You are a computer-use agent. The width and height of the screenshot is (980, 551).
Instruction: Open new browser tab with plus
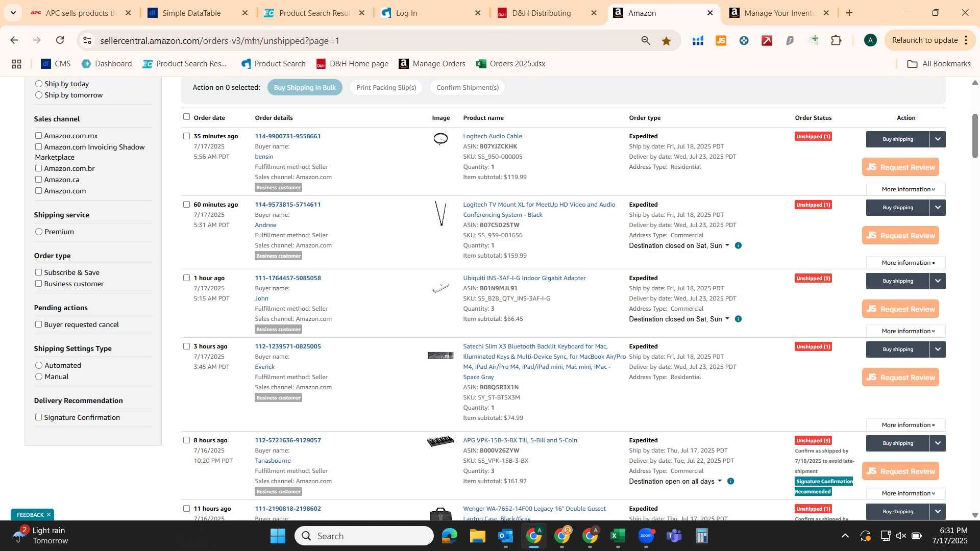click(x=849, y=13)
